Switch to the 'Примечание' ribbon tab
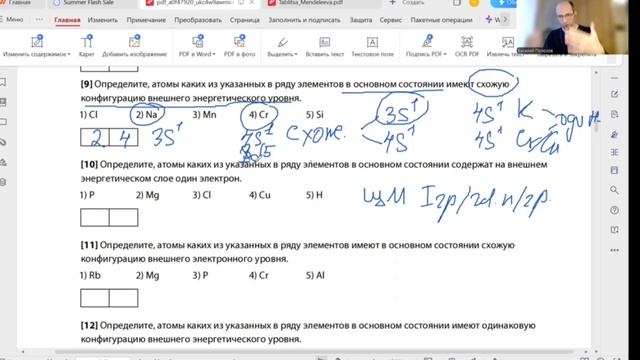The height and width of the screenshot is (360, 640). pos(146,20)
